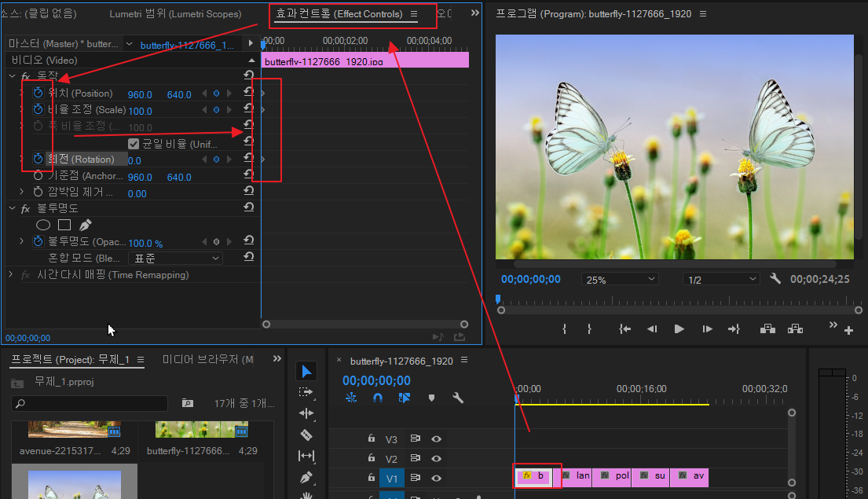This screenshot has height=499, width=868.
Task: Open Program monitor settings wrench
Action: pos(775,279)
